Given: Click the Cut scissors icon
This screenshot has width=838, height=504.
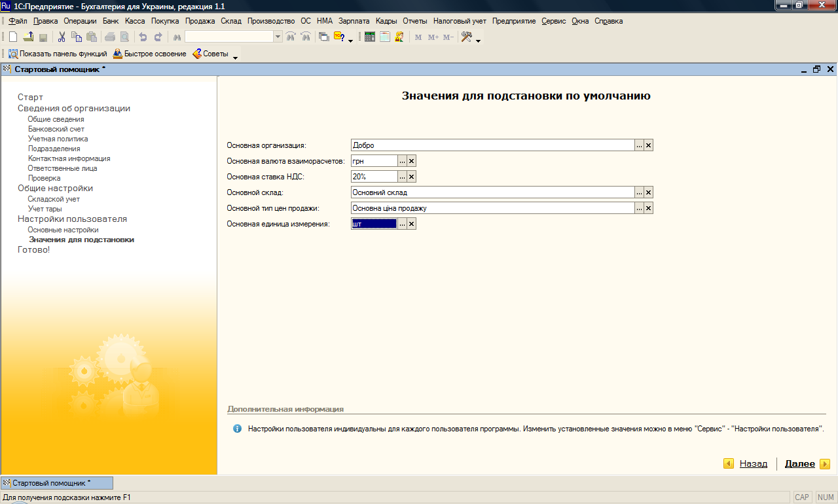Looking at the screenshot, I should (x=62, y=37).
